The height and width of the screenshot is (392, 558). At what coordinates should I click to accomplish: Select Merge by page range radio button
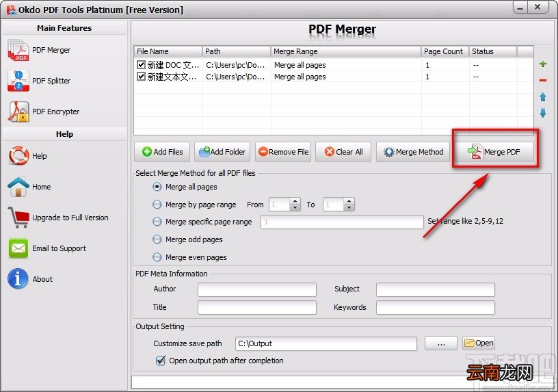pyautogui.click(x=157, y=205)
